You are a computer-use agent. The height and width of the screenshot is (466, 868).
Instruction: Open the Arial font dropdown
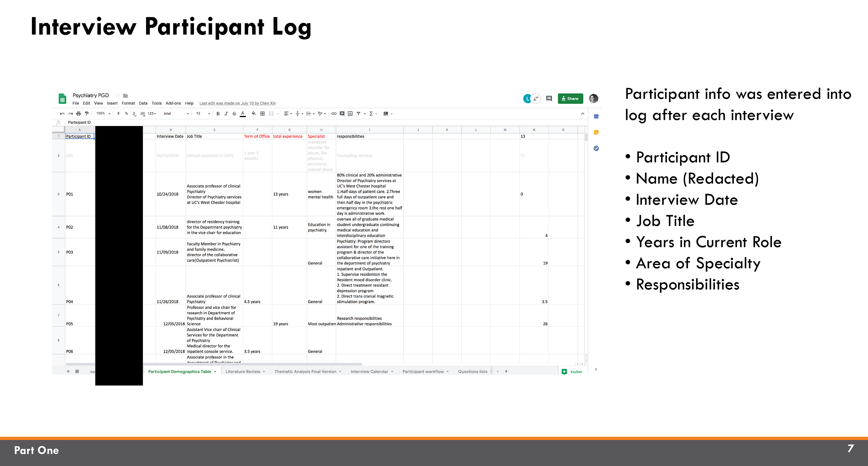pyautogui.click(x=176, y=114)
